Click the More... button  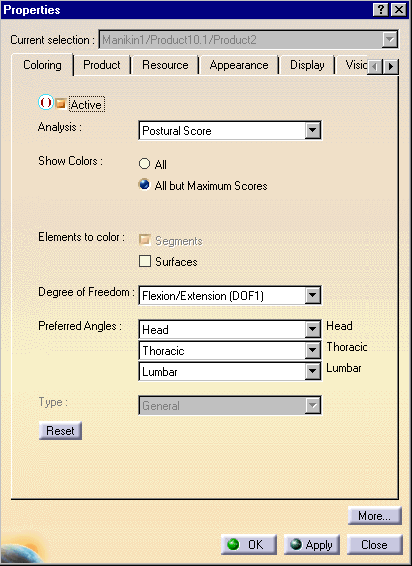click(375, 515)
